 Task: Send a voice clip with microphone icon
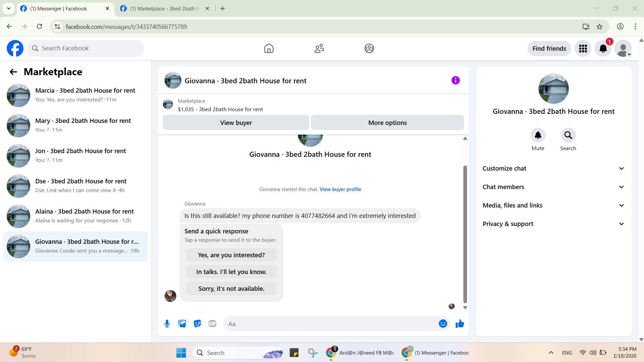click(167, 324)
